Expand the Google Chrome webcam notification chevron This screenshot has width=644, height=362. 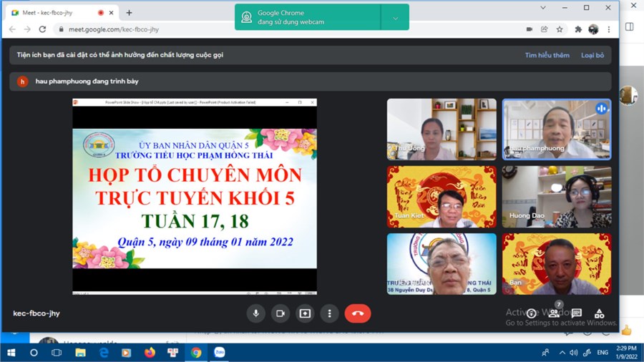pos(395,18)
